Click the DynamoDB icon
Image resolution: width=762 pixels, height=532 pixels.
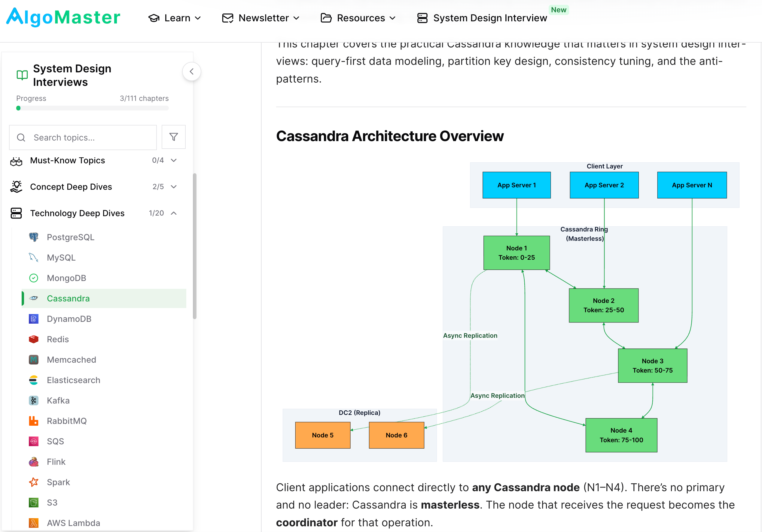click(34, 319)
